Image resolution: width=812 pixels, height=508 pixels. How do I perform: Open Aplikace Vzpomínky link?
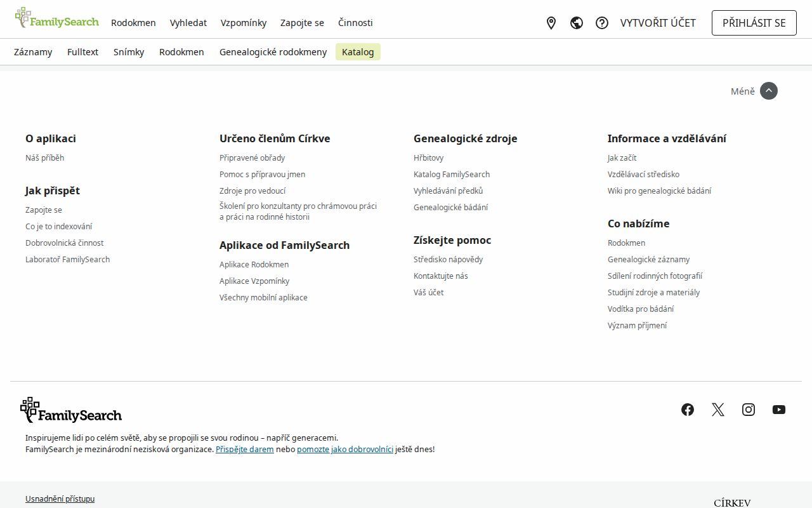254,281
